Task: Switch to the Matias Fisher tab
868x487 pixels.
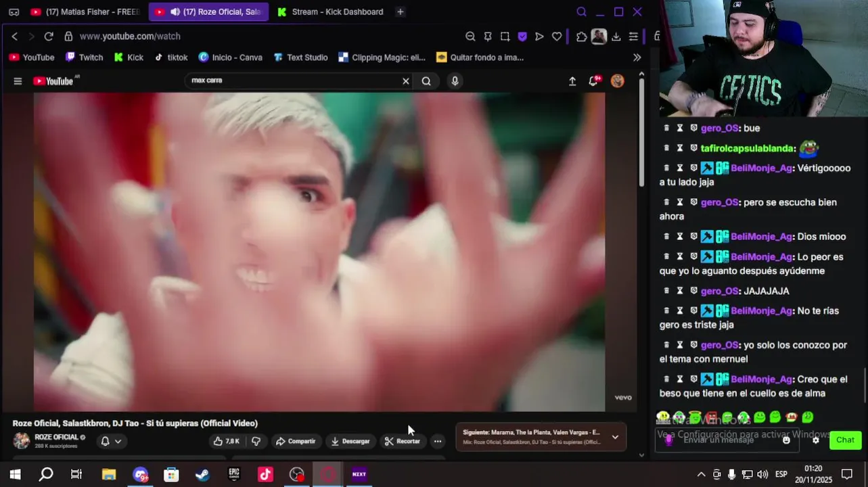Action: point(85,11)
